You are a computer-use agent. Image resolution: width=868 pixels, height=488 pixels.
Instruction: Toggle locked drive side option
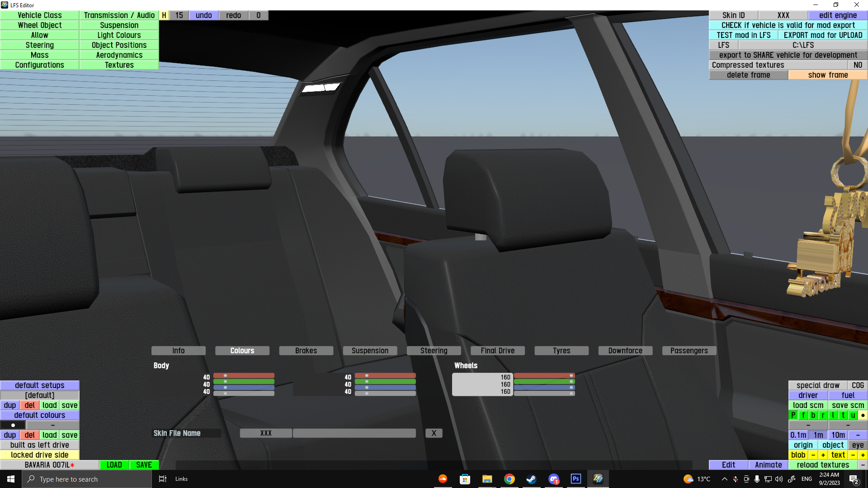coord(40,455)
